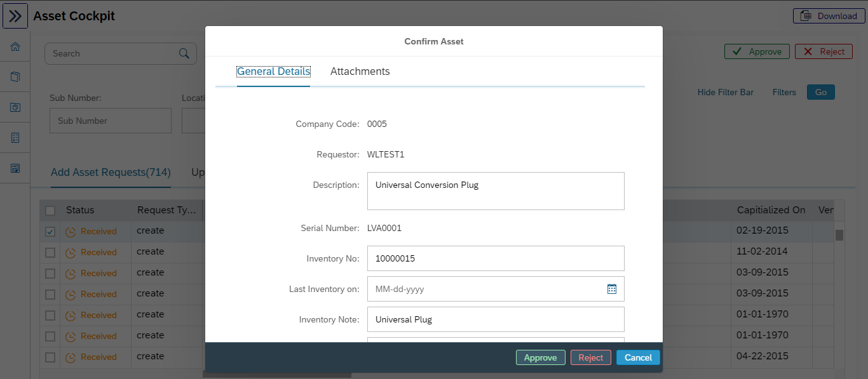868x379 pixels.
Task: Select the Add Asset Requests(714) tab
Action: [x=111, y=172]
